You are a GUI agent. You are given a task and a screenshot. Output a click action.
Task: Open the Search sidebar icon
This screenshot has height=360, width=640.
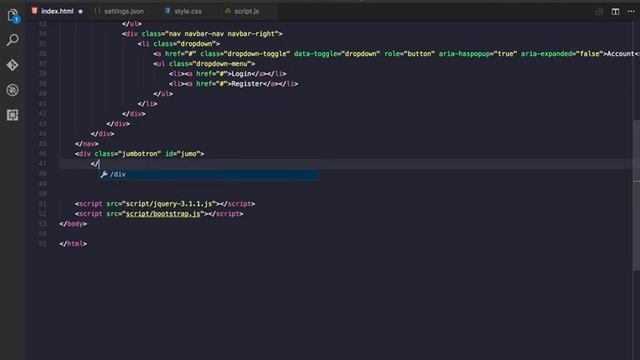[x=13, y=40]
